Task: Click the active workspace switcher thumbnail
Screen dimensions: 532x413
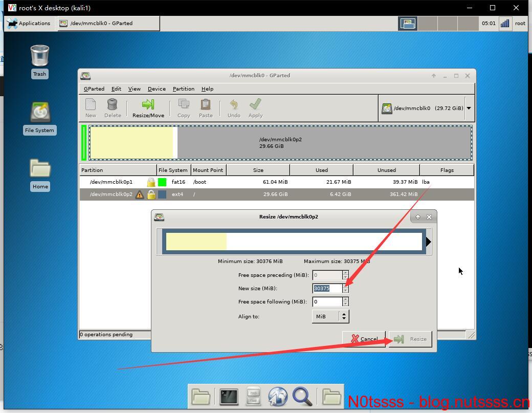Action: [x=408, y=24]
